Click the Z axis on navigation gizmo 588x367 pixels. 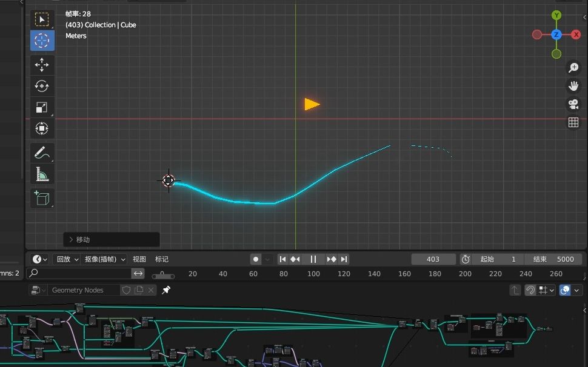556,35
